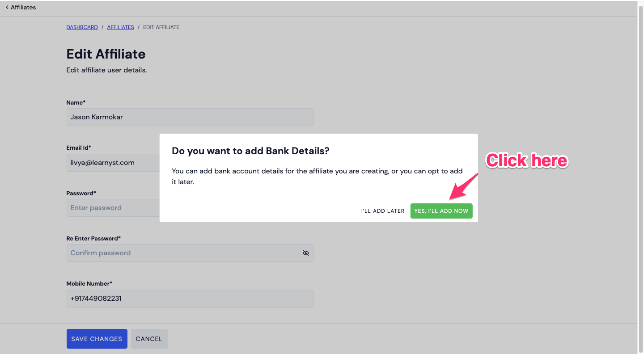This screenshot has width=644, height=354.
Task: Click the back chevron beside Affiliates
Action: coord(7,7)
